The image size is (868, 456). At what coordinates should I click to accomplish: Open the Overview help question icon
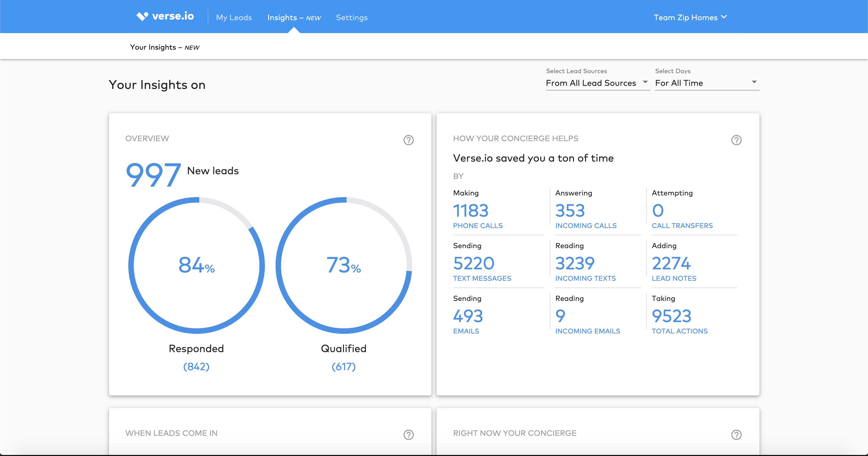pos(408,140)
